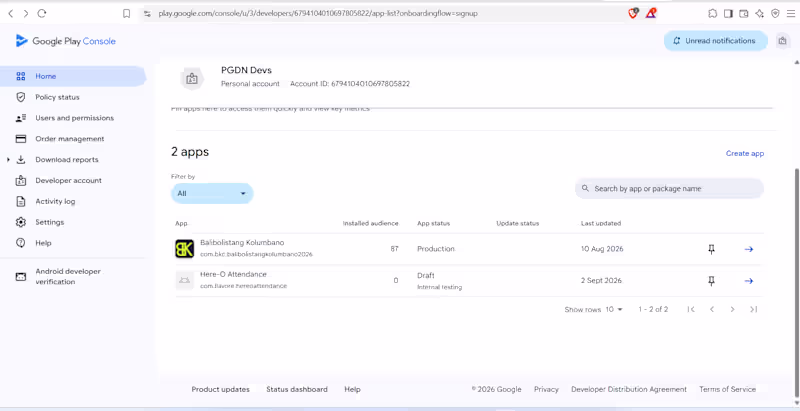Click the 2 Sept 2026 date cell
800x411 pixels.
point(601,280)
